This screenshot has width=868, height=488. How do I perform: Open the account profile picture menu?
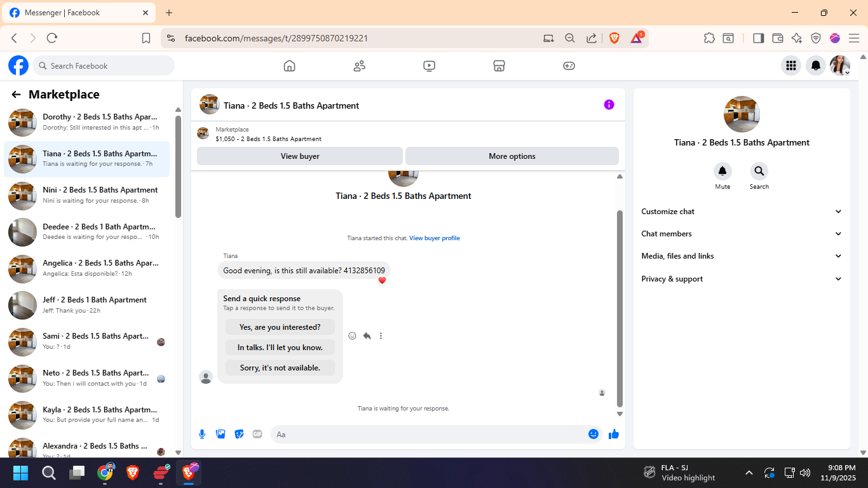point(840,65)
